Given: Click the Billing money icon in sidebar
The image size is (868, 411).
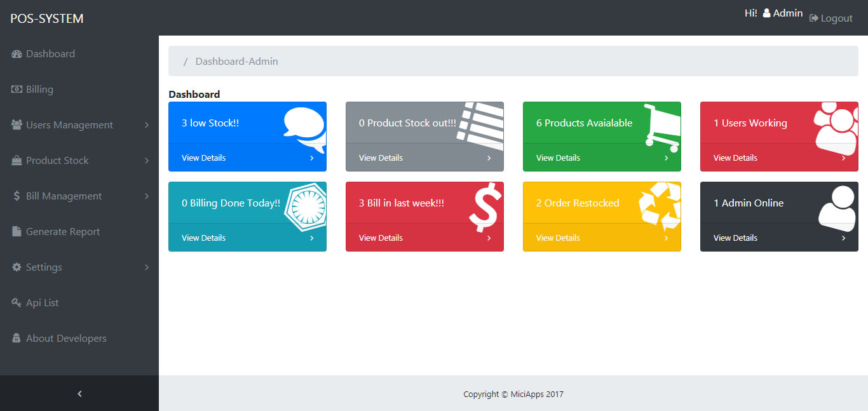Looking at the screenshot, I should tap(17, 90).
